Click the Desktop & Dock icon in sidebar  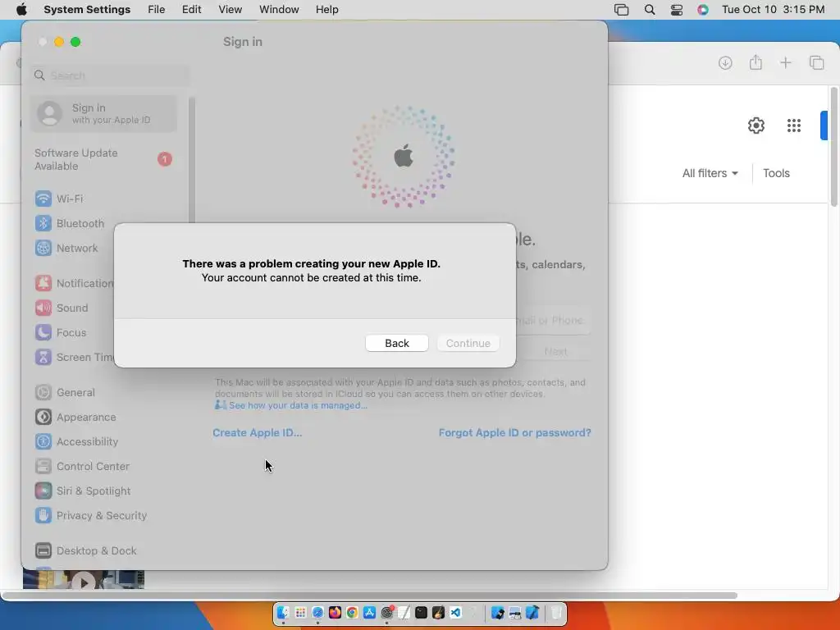coord(43,550)
